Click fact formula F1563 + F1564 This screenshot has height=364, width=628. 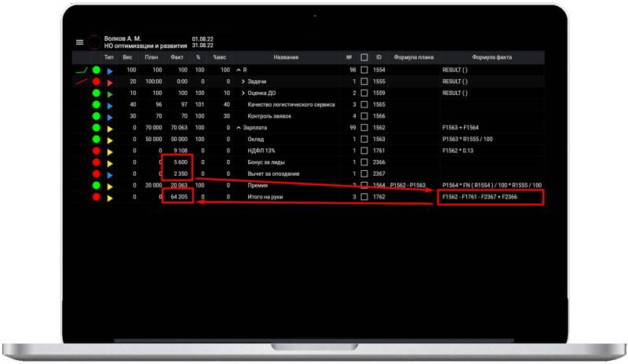tap(461, 128)
